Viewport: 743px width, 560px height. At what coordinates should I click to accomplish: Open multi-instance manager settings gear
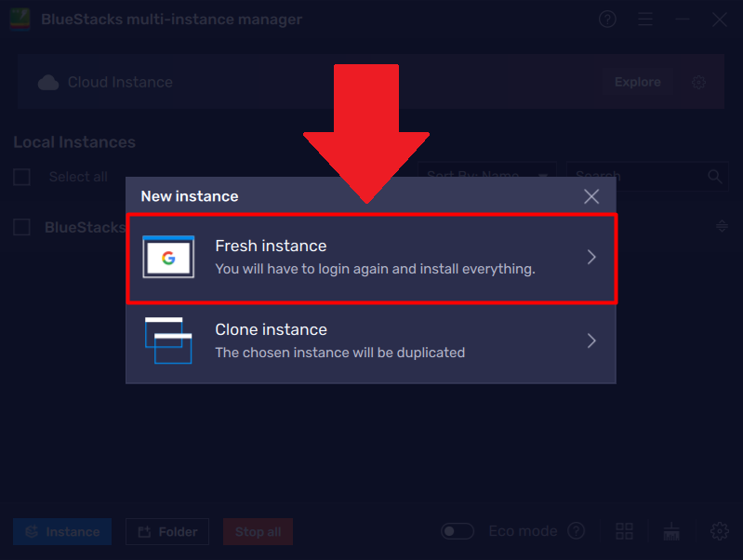(x=719, y=531)
